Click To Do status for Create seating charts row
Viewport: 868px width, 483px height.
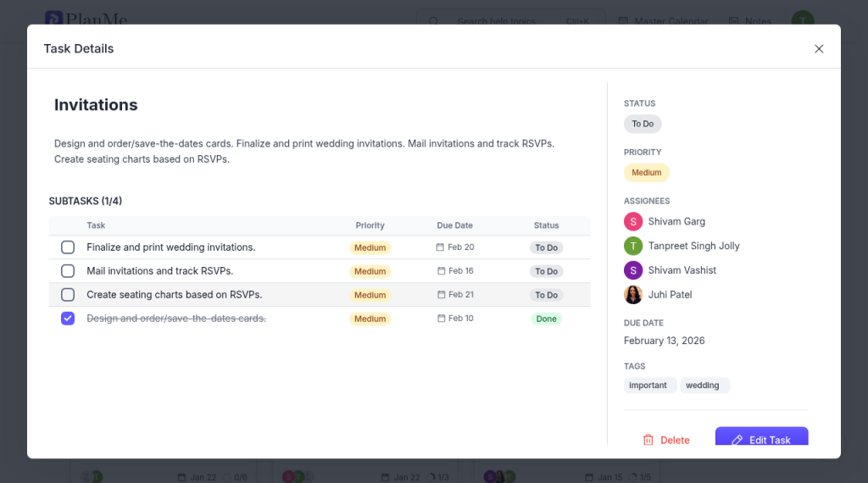(x=547, y=296)
